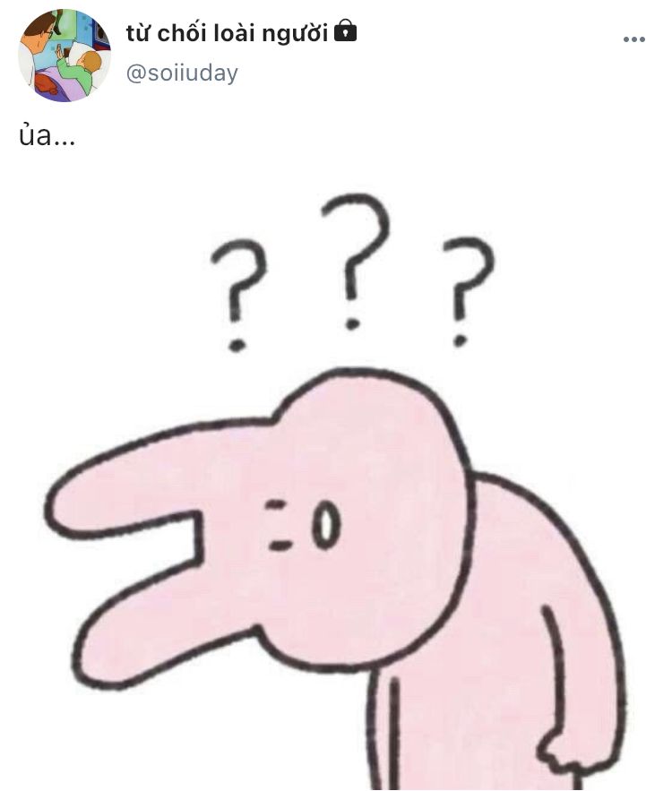Click the tweet text 'ủa...'
672x791 pixels.
(47, 135)
